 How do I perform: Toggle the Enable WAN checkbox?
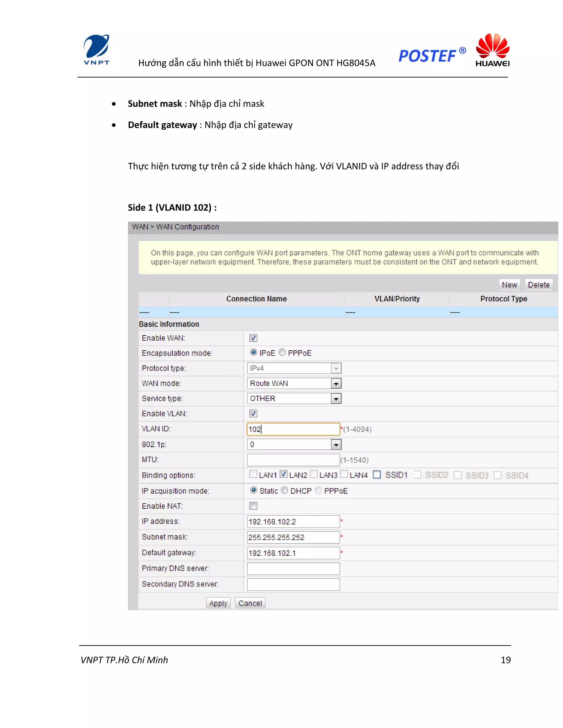coord(253,338)
